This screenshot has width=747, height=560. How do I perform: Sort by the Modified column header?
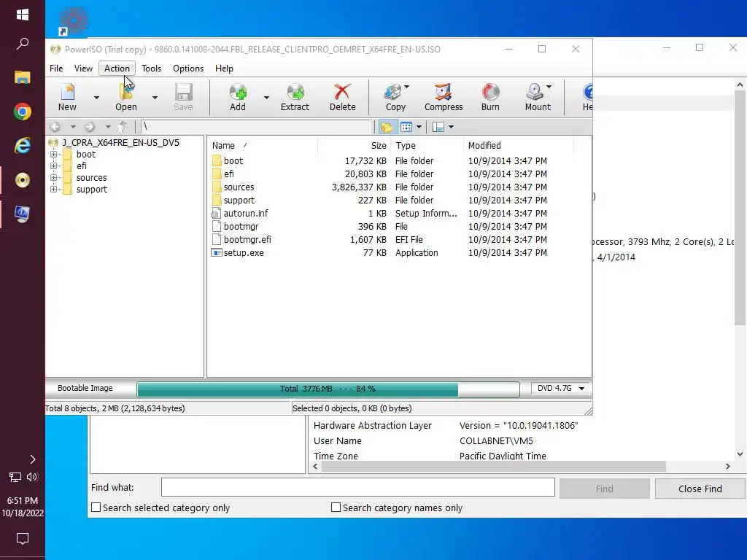point(519,146)
